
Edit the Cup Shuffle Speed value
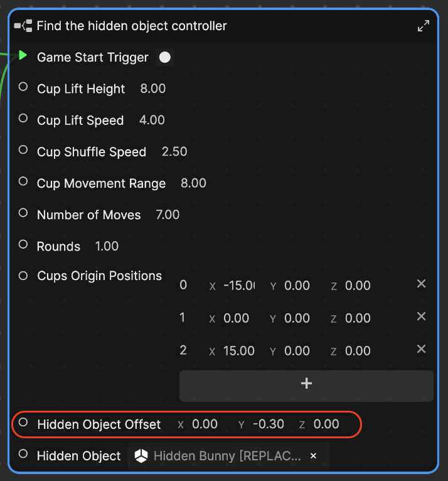pyautogui.click(x=174, y=152)
